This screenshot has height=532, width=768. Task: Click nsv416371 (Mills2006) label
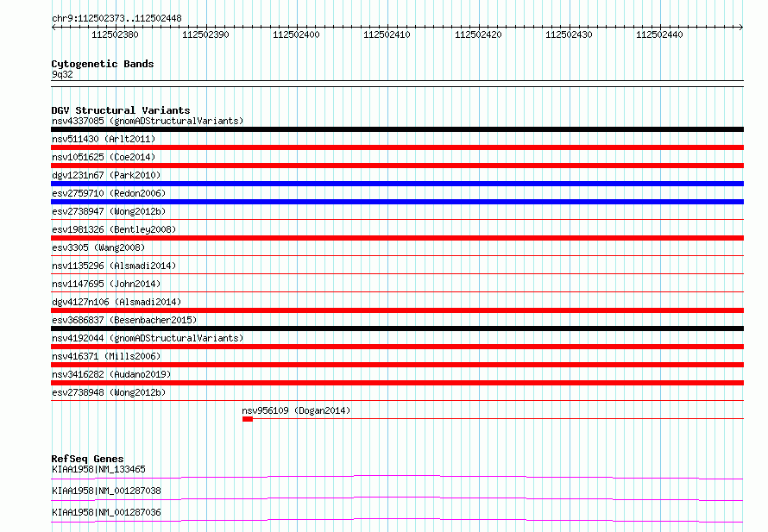[x=106, y=356]
